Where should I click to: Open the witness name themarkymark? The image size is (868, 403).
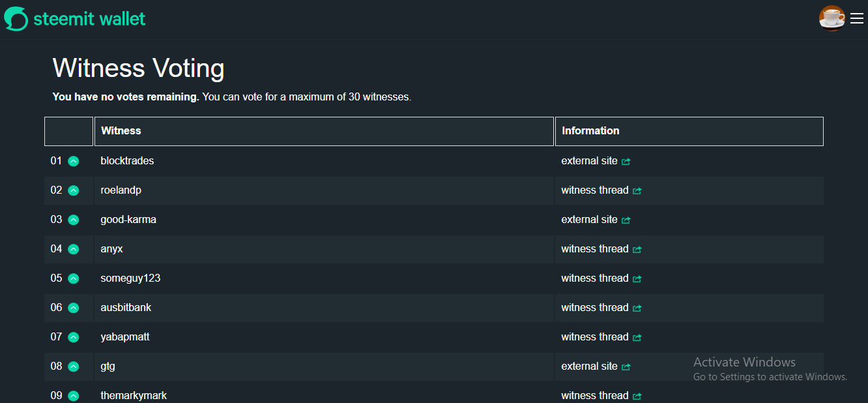pyautogui.click(x=134, y=396)
